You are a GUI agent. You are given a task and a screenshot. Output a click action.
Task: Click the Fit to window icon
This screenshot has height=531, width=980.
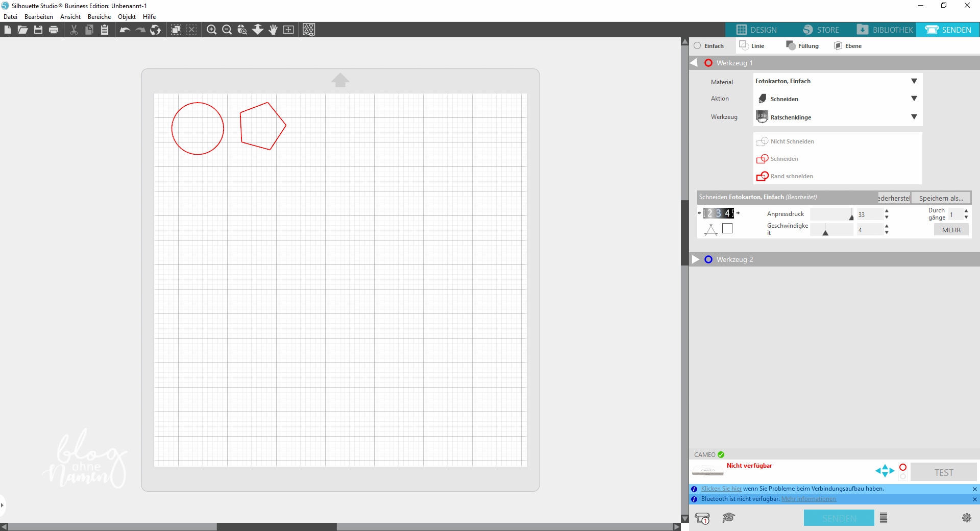tap(288, 30)
